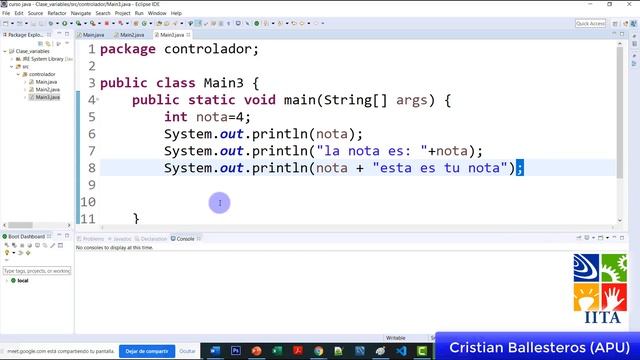Select Main.java in Package Explorer tree
The image size is (640, 360).
click(x=46, y=82)
